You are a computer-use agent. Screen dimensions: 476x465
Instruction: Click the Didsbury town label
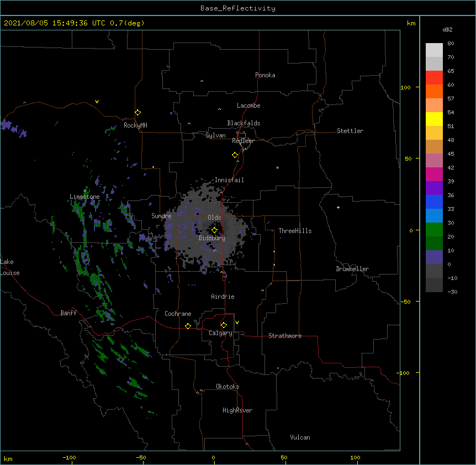(x=212, y=238)
